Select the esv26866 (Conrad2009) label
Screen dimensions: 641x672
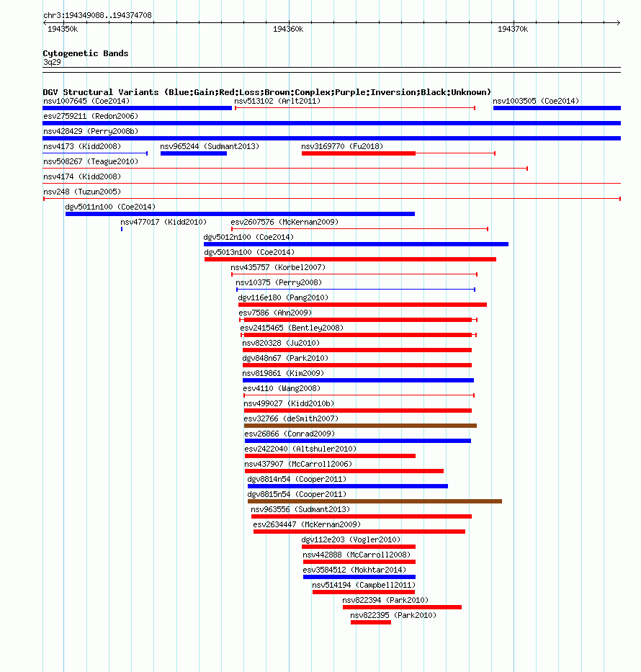click(290, 434)
